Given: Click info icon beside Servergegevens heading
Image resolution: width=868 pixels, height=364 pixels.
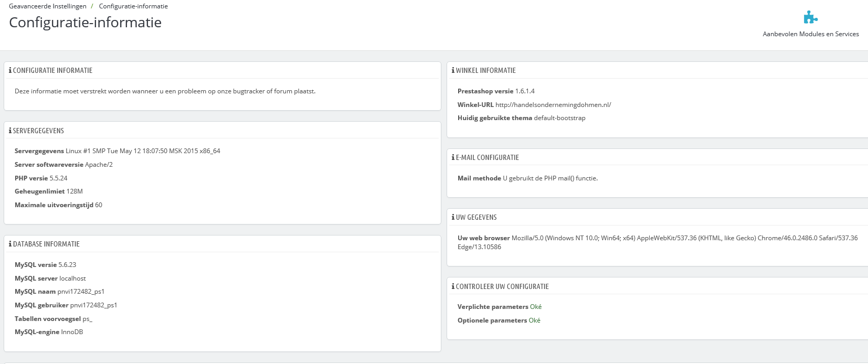Looking at the screenshot, I should tap(10, 131).
